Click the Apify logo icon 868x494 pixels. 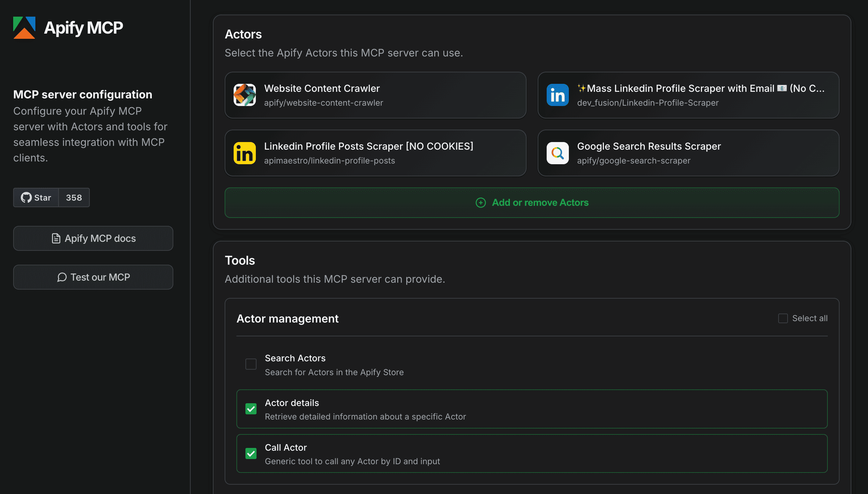click(x=24, y=28)
